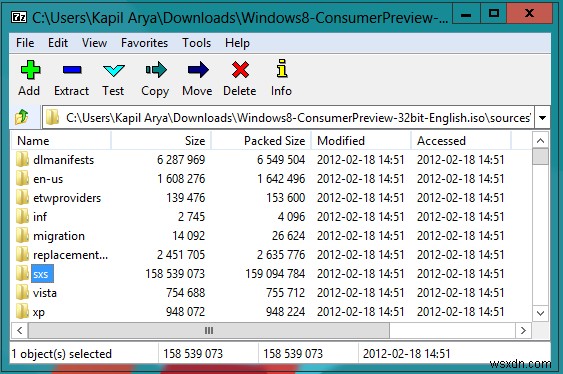Select the xp folder name
The image size is (563, 374).
point(39,312)
